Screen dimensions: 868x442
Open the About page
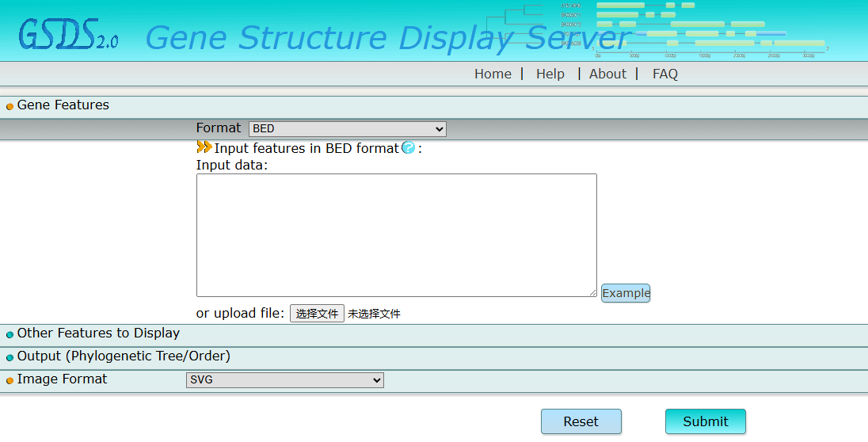pos(607,74)
